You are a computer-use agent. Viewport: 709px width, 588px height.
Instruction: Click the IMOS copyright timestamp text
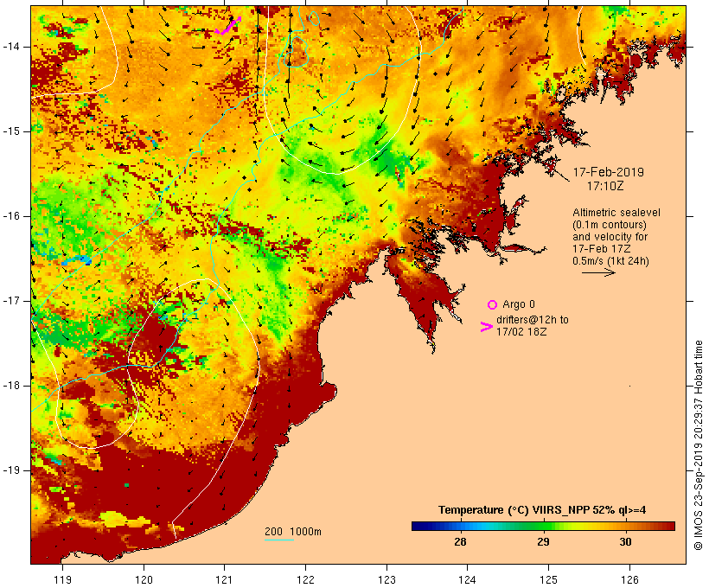tap(698, 445)
